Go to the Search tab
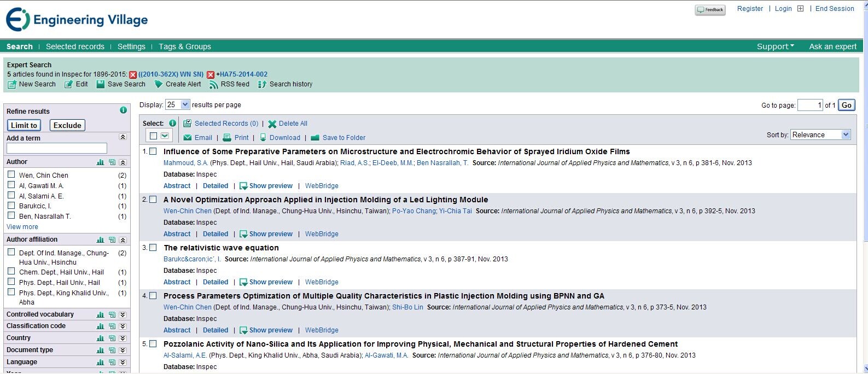This screenshot has width=868, height=374. [x=20, y=46]
